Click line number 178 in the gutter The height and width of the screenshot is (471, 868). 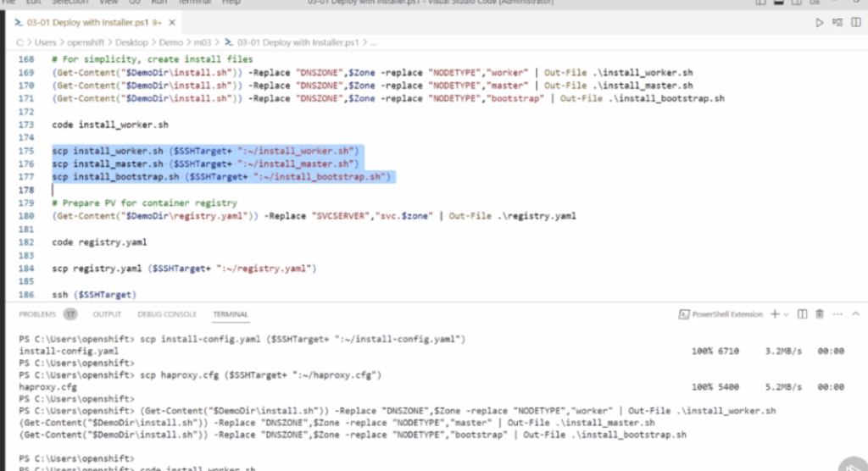[26, 190]
